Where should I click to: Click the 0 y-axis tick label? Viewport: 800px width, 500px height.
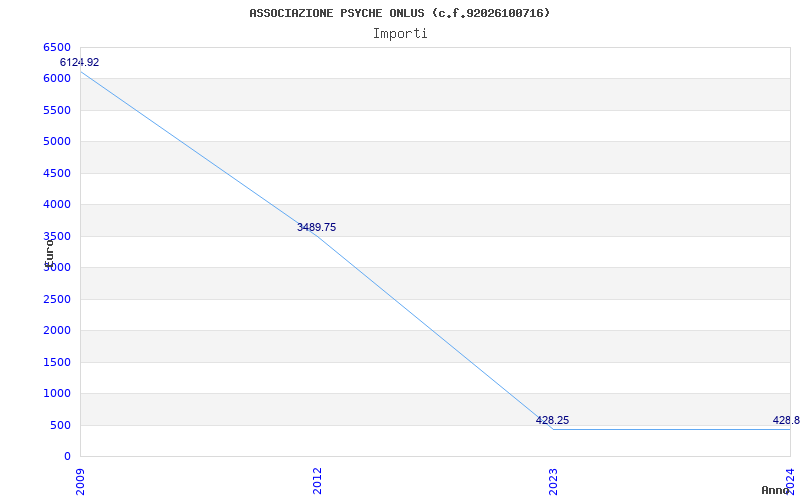(x=67, y=457)
